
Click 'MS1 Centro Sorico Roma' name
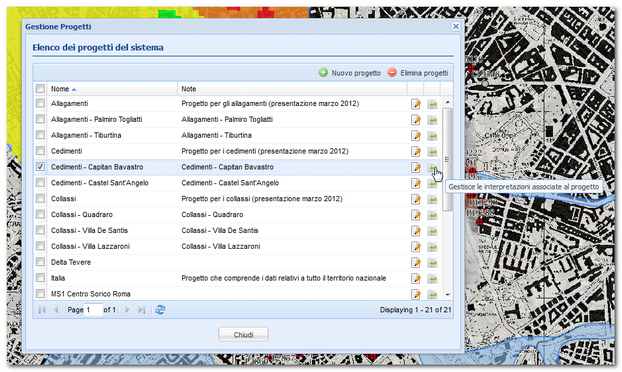90,294
